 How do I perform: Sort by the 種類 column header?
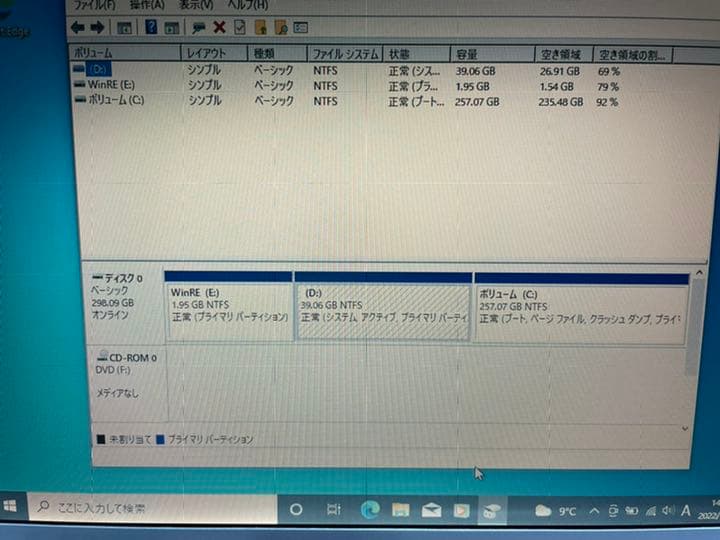(277, 54)
